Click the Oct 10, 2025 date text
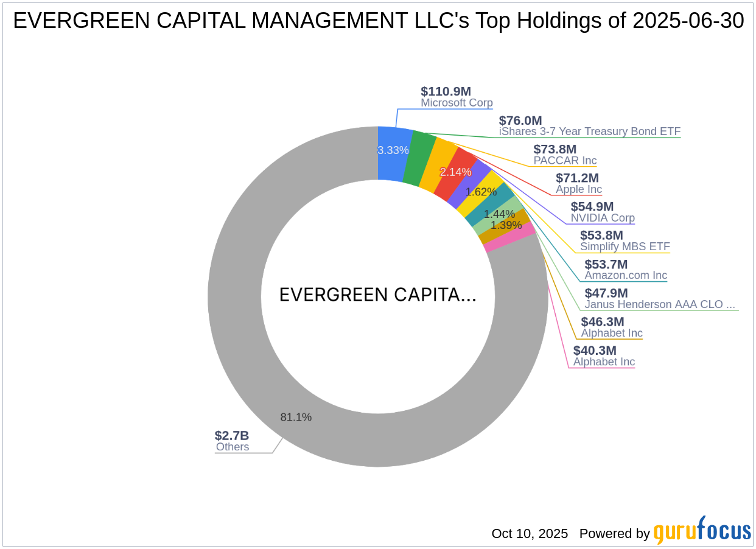The width and height of the screenshot is (756, 549). [530, 534]
